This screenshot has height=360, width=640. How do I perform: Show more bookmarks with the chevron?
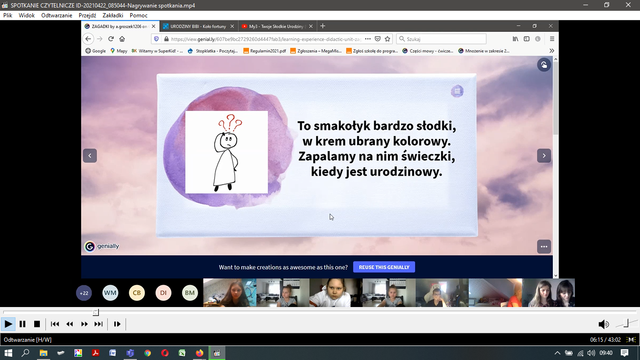[552, 51]
